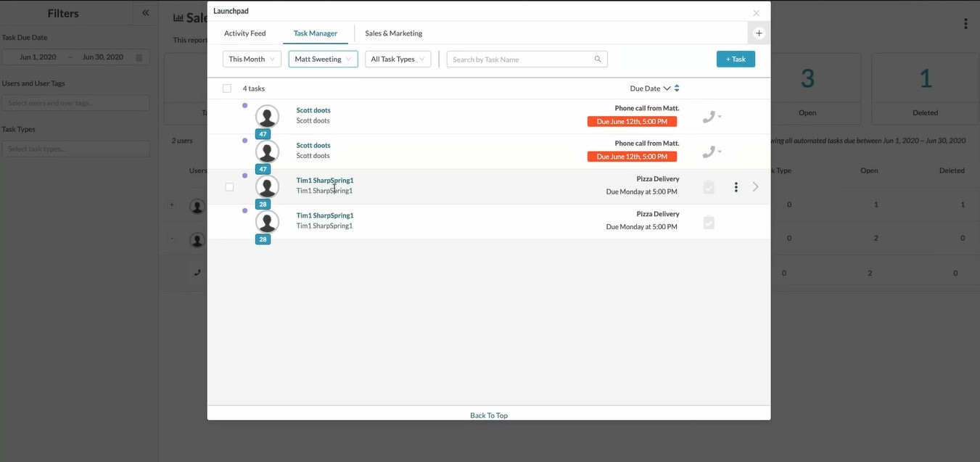This screenshot has width=980, height=462.
Task: Click the Search by Task Name field
Action: [x=521, y=59]
